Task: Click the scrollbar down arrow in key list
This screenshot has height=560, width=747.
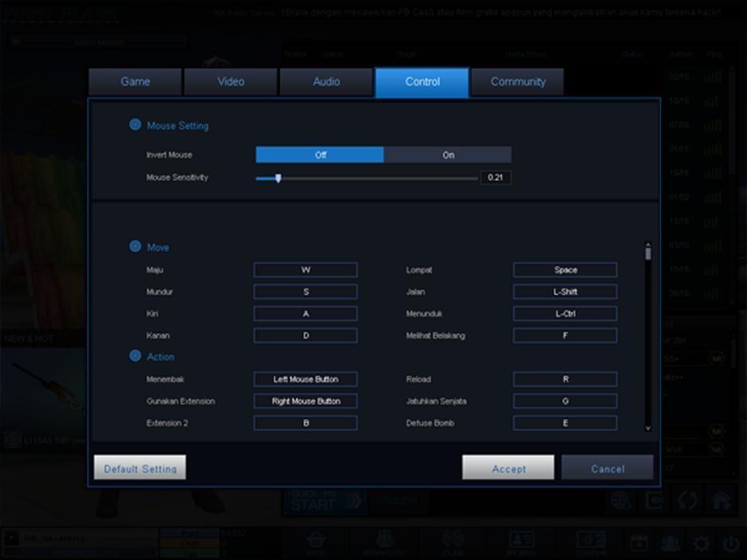Action: [x=648, y=428]
